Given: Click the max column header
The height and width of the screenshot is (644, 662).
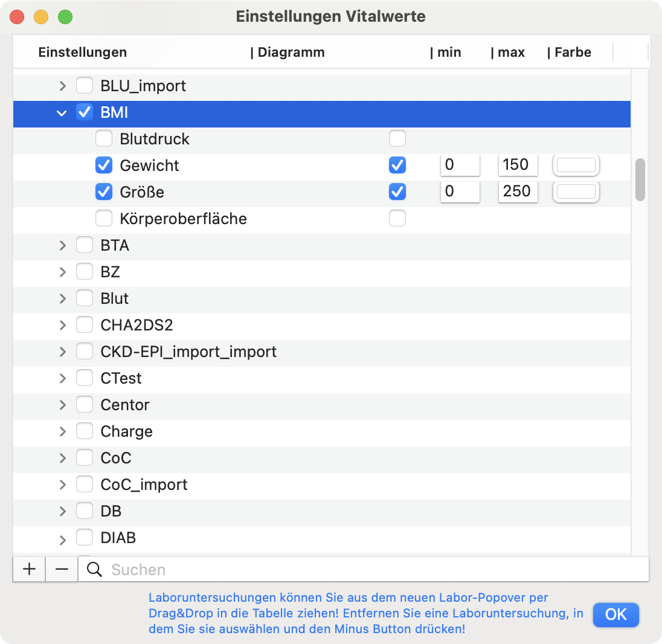Looking at the screenshot, I should click(x=507, y=52).
